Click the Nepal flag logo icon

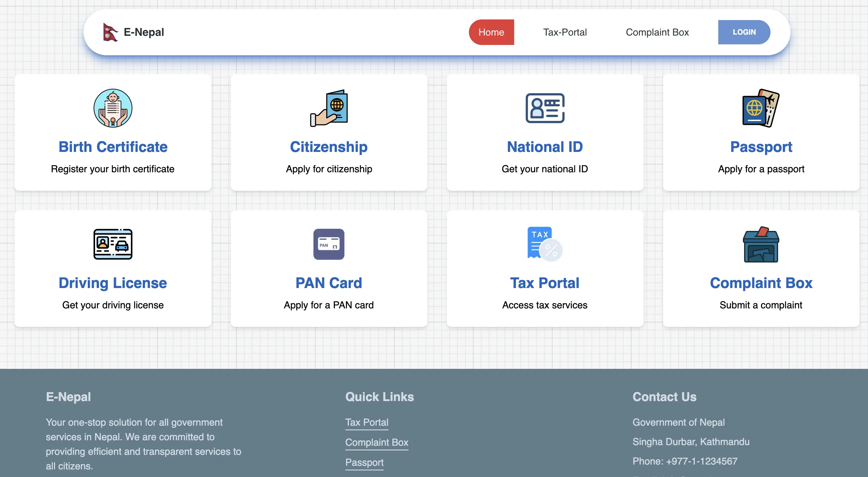(110, 33)
